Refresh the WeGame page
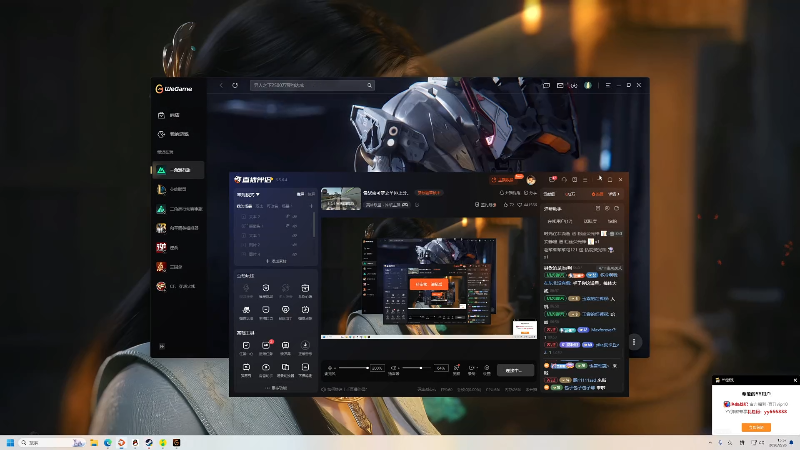Viewport: 800px width, 450px height. pyautogui.click(x=235, y=85)
